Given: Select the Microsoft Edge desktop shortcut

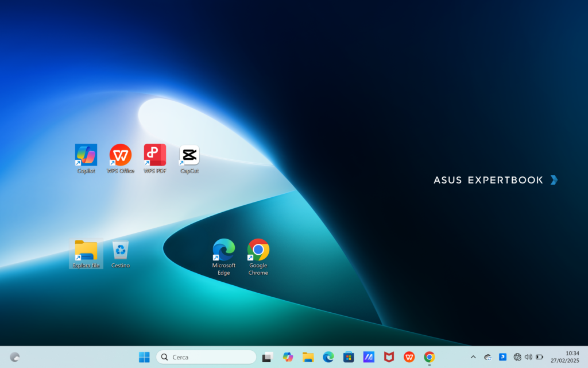Looking at the screenshot, I should pos(224,251).
